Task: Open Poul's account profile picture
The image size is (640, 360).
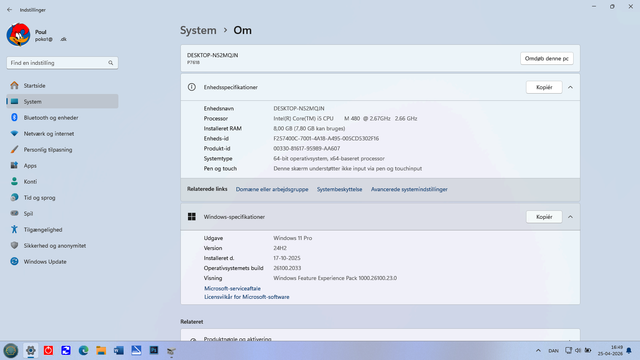Action: (x=18, y=35)
